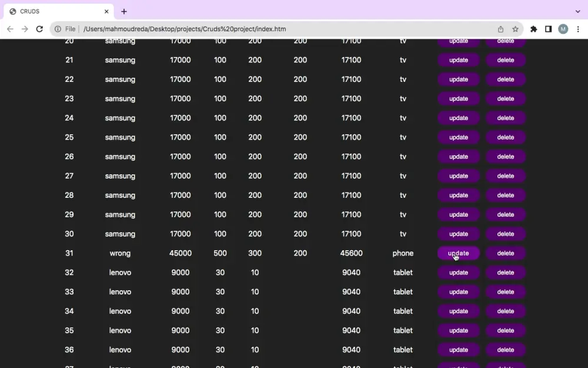Image resolution: width=588 pixels, height=368 pixels.
Task: Update product row 31 wrong
Action: [458, 253]
